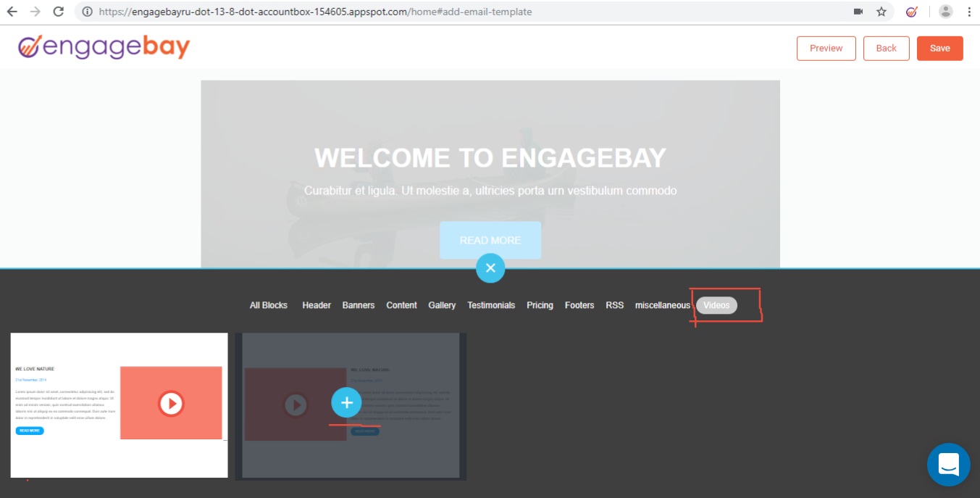
Task: Open the chat support widget
Action: point(948,464)
